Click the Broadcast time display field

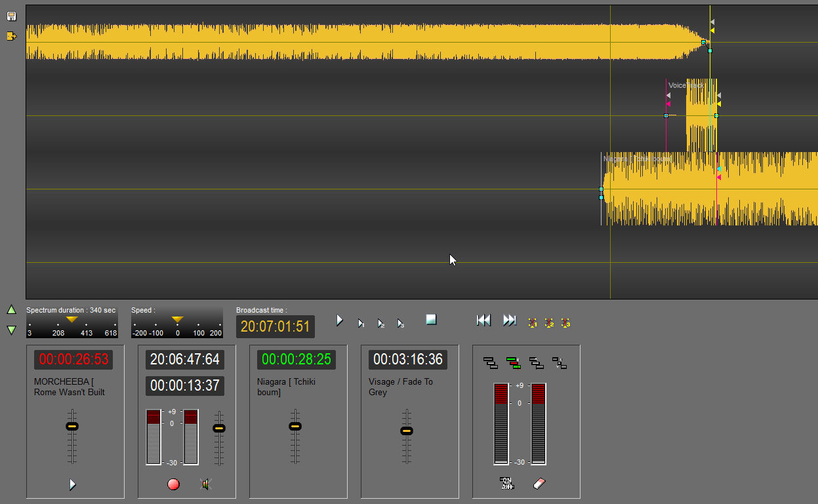[276, 326]
